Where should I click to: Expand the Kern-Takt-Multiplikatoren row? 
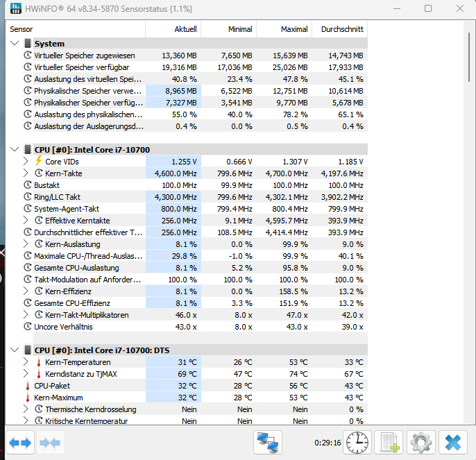[26, 314]
